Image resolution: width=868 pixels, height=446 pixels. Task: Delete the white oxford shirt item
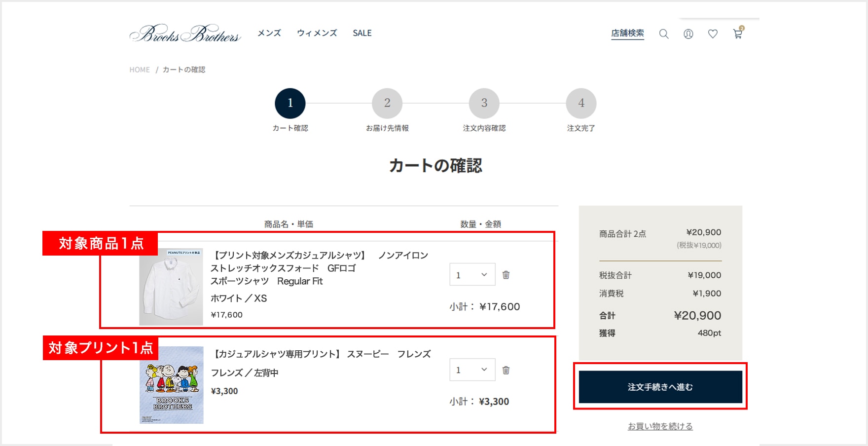pos(506,275)
